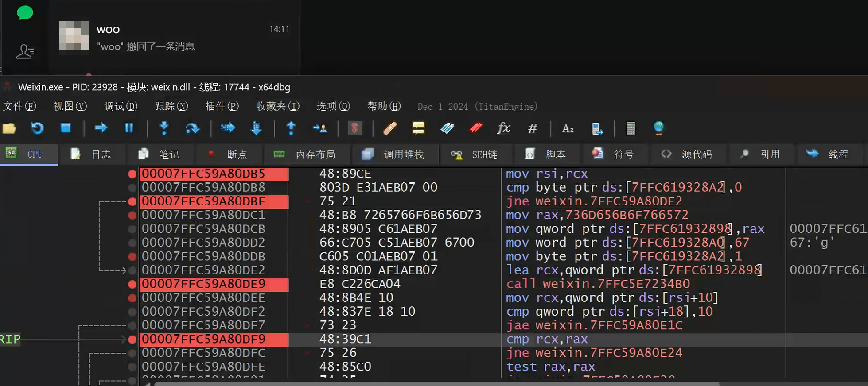Viewport: 868px width, 386px height.
Task: Run program with right arrow icon
Action: 101,128
